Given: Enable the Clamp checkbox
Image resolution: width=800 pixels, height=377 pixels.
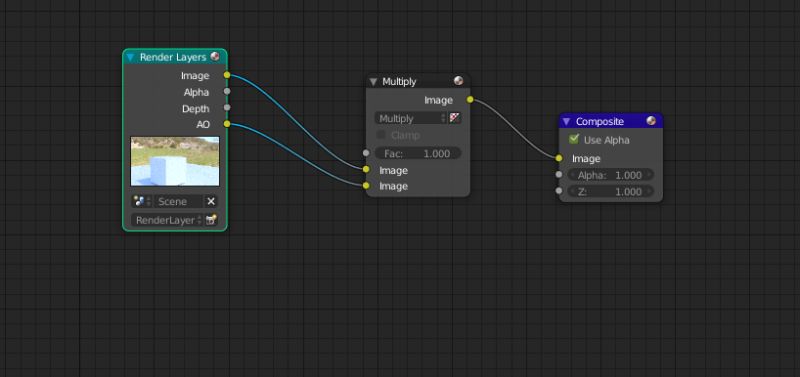Looking at the screenshot, I should (x=381, y=135).
